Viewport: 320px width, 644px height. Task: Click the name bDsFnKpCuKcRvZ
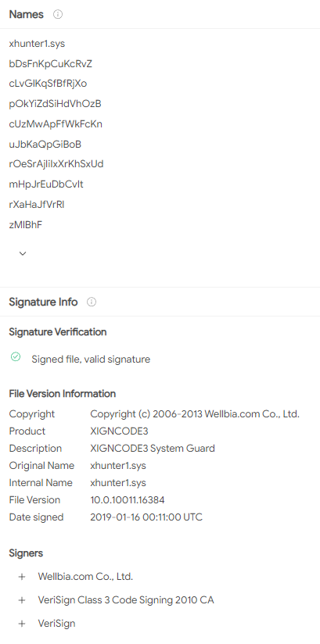click(x=51, y=63)
